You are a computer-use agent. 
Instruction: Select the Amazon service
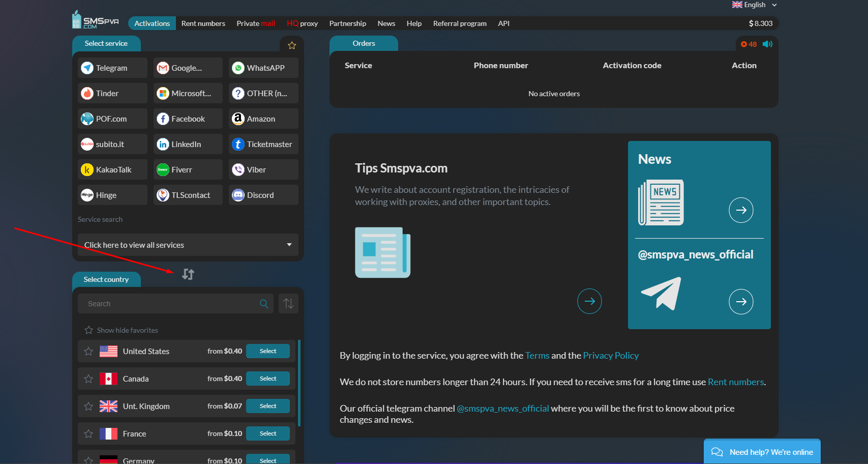click(263, 119)
